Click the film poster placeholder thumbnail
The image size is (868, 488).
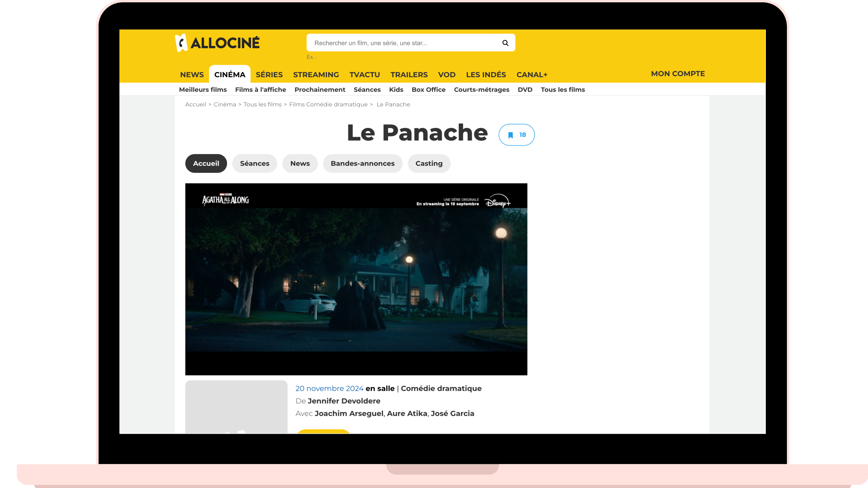[x=236, y=407]
